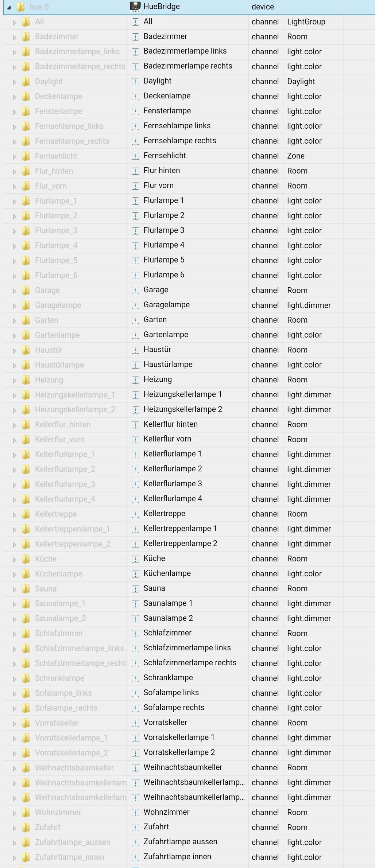375x868 pixels.
Task: Click the Zone role cell for Fernsehlicht
Action: point(314,156)
